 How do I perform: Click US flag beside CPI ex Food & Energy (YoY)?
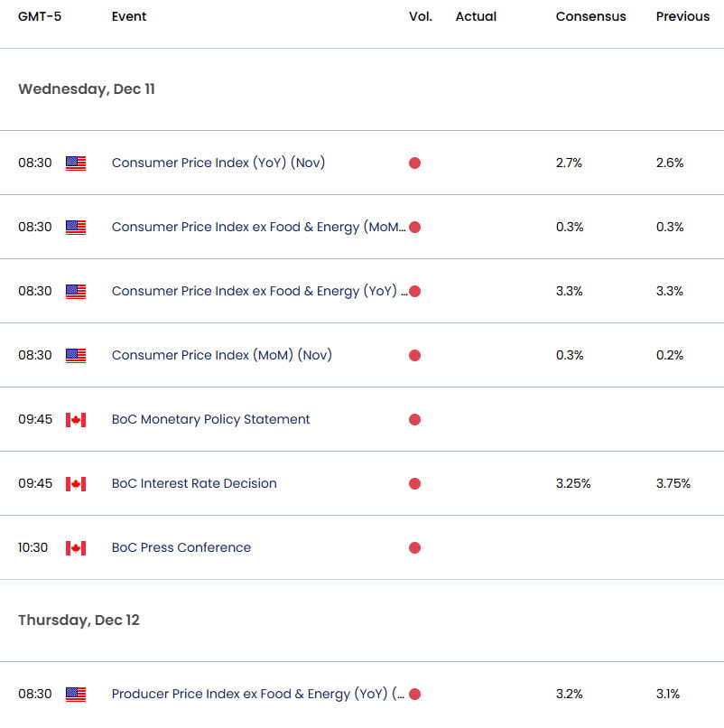coord(76,292)
